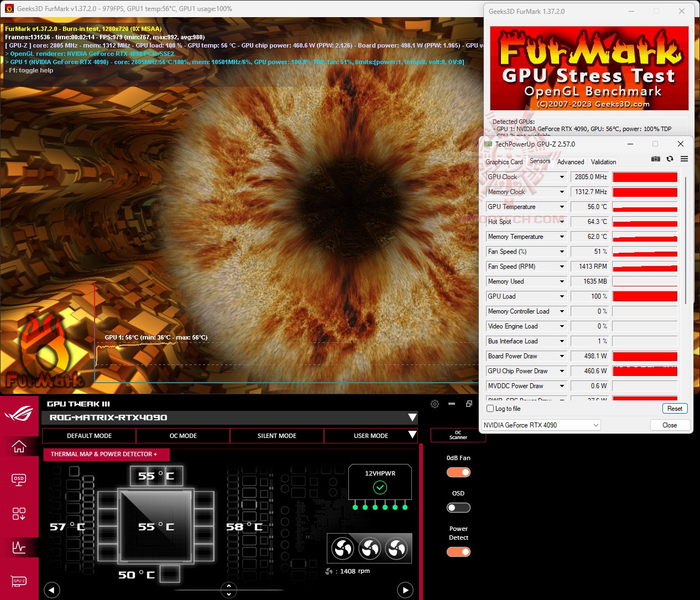Click the 50 °C thermal map reading
This screenshot has height=600, width=700.
pos(136,575)
